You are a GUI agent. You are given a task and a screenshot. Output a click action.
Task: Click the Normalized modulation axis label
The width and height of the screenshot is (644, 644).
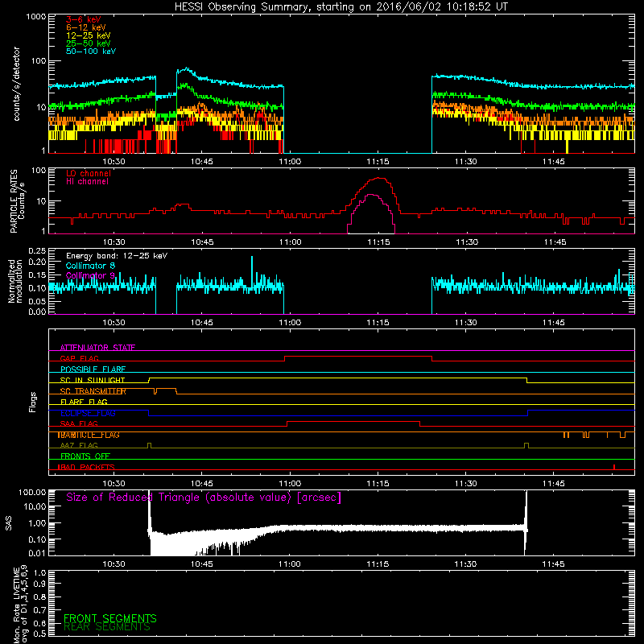pyautogui.click(x=15, y=281)
